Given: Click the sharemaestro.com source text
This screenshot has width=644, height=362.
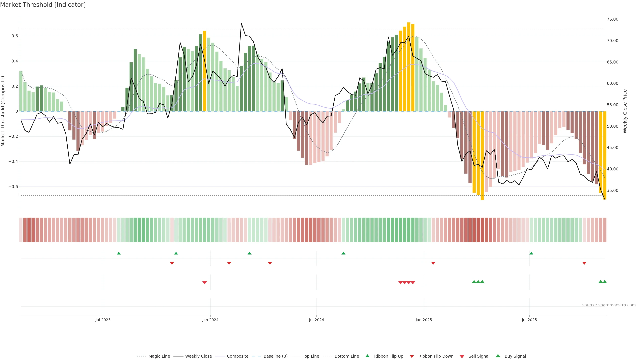Looking at the screenshot, I should pos(609,305).
